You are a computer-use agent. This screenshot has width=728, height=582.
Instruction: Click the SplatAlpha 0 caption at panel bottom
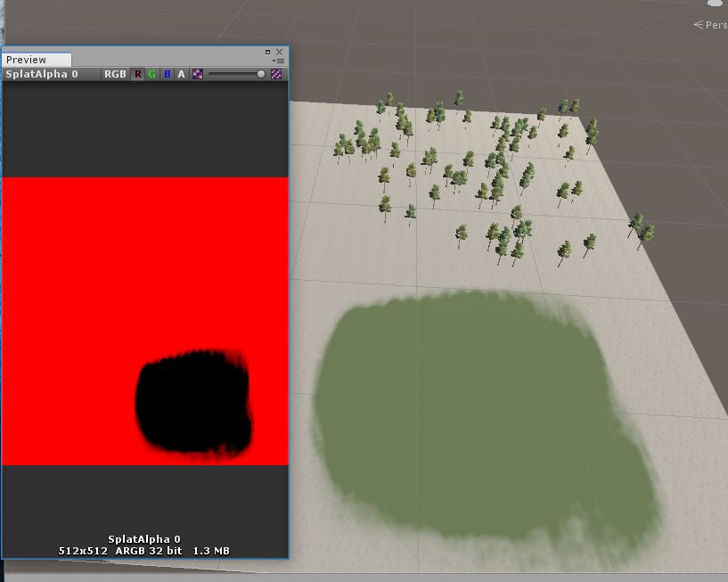pos(145,538)
